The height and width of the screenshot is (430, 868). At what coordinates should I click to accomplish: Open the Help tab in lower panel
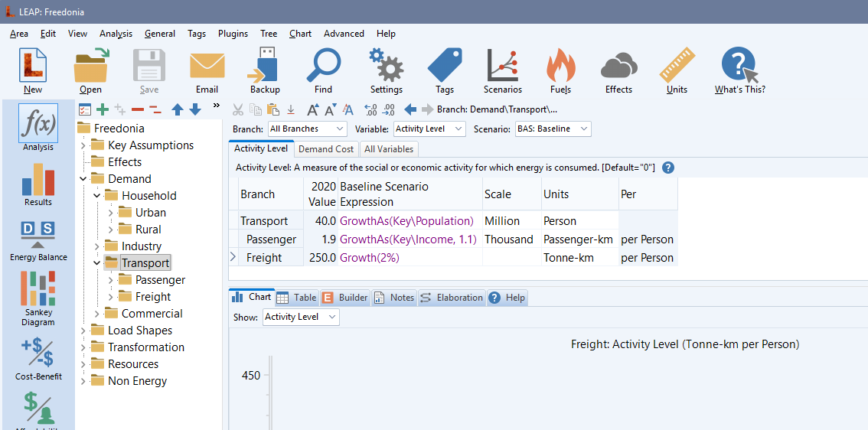click(x=507, y=297)
